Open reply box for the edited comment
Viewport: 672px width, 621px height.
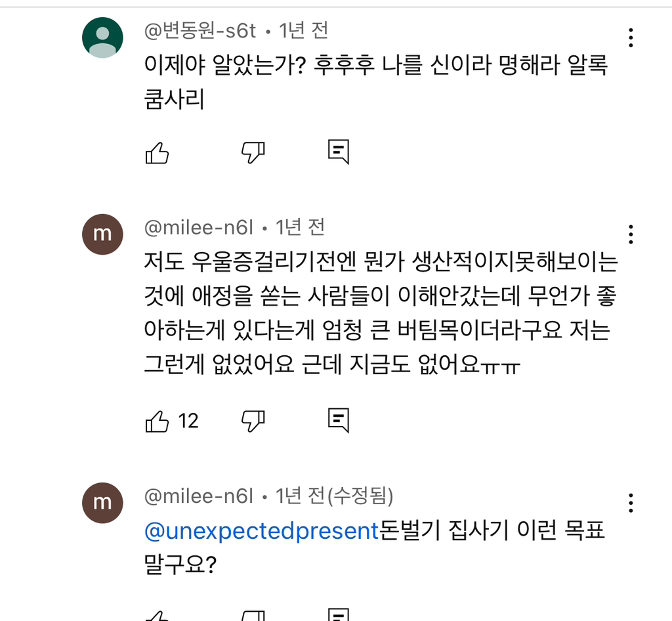click(x=336, y=616)
